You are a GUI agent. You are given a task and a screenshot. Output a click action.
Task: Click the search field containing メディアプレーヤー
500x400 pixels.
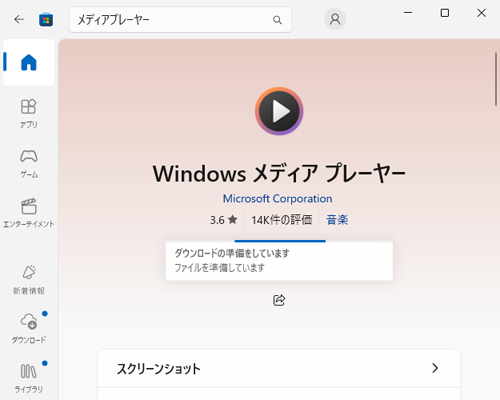pos(180,20)
